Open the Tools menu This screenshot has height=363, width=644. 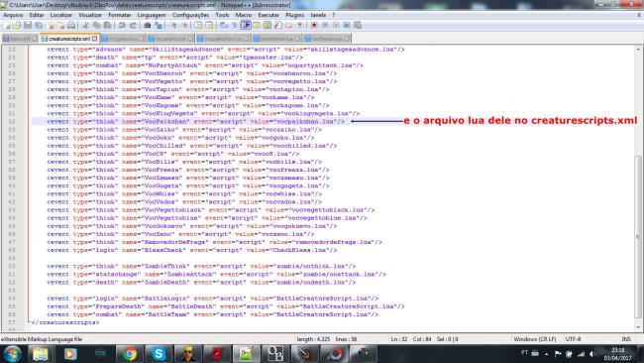pyautogui.click(x=222, y=15)
